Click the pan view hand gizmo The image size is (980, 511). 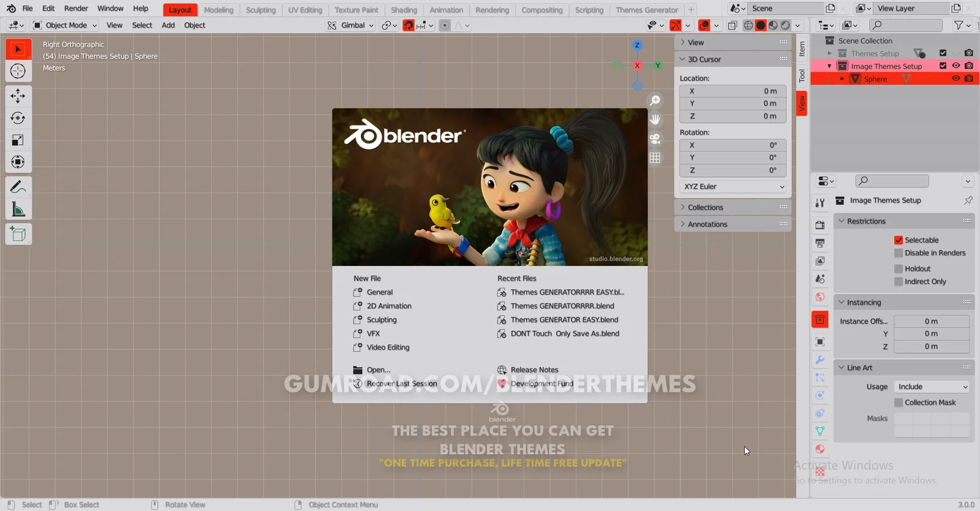pos(655,119)
